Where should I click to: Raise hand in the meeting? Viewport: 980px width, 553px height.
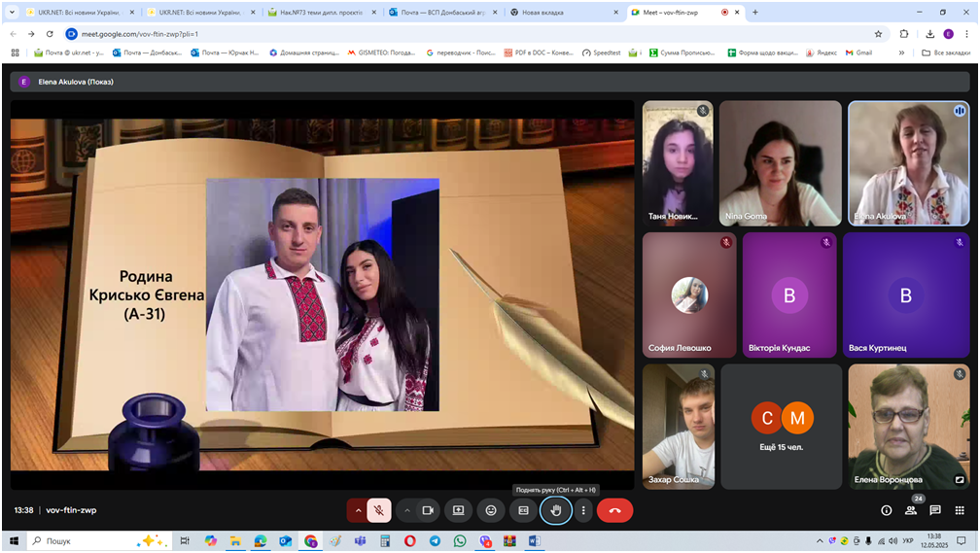(x=556, y=510)
